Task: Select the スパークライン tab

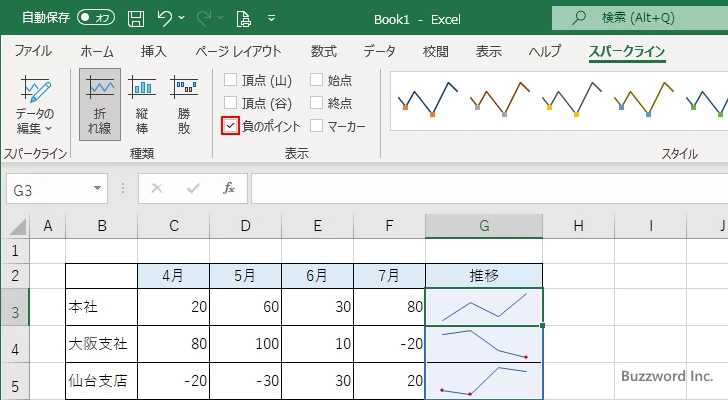Action: point(627,51)
